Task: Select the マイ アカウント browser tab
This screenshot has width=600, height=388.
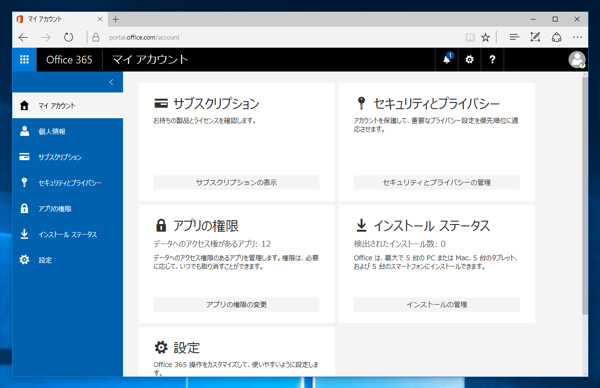Action: tap(60, 19)
